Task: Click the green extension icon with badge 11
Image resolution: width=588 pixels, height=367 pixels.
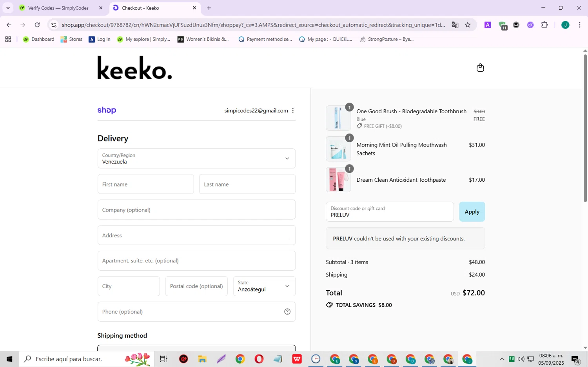Action: 503,25
